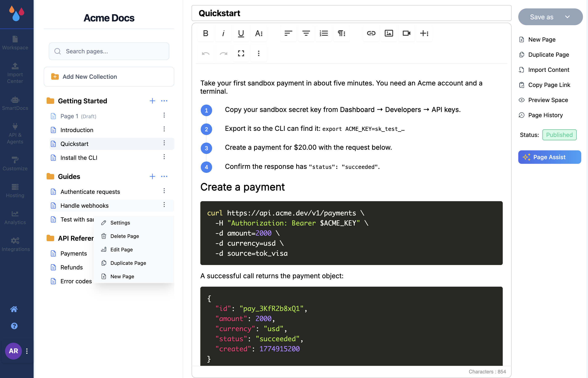Open the user account options menu
Screen dimensions: 588x378
coord(27,351)
